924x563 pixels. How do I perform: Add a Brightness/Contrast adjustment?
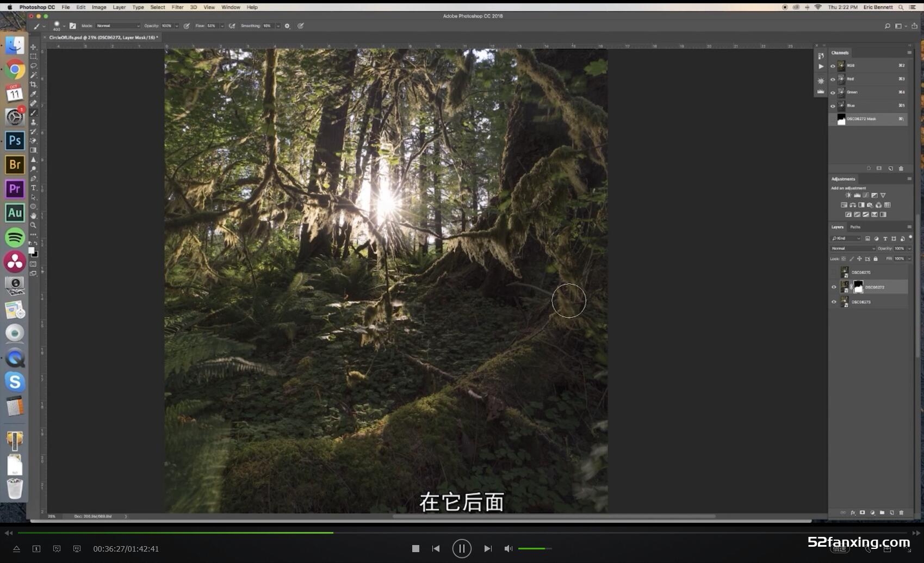click(x=848, y=195)
